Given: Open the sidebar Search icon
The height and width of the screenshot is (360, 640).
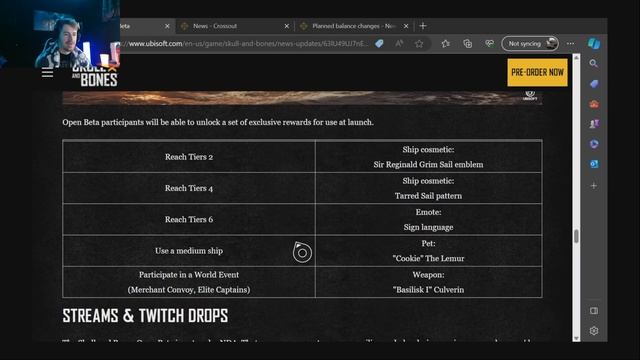Looking at the screenshot, I should [594, 64].
